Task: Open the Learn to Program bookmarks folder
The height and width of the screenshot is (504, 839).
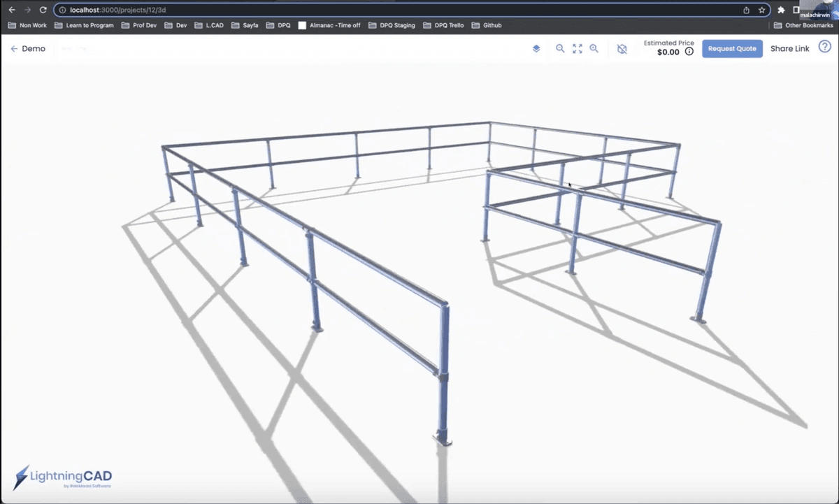Action: 84,25
